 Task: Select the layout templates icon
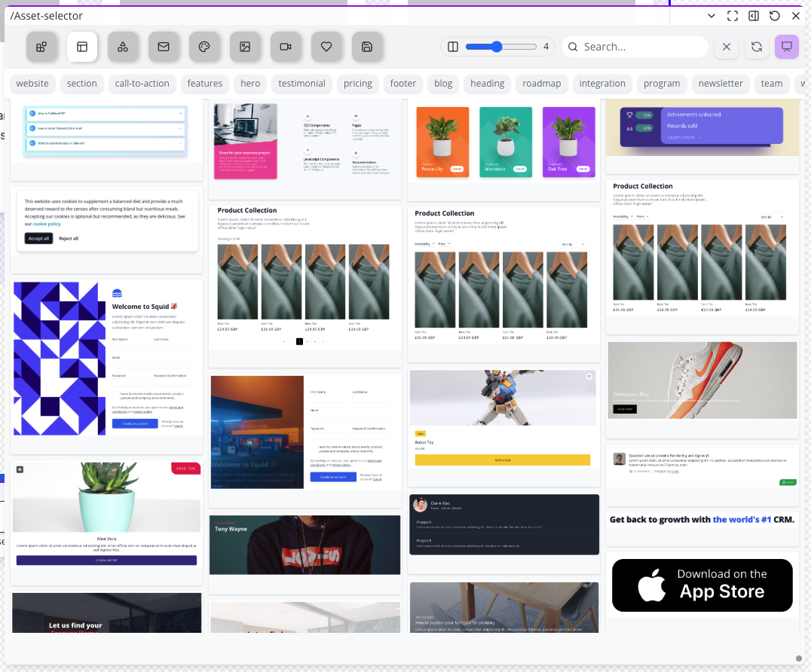point(82,47)
